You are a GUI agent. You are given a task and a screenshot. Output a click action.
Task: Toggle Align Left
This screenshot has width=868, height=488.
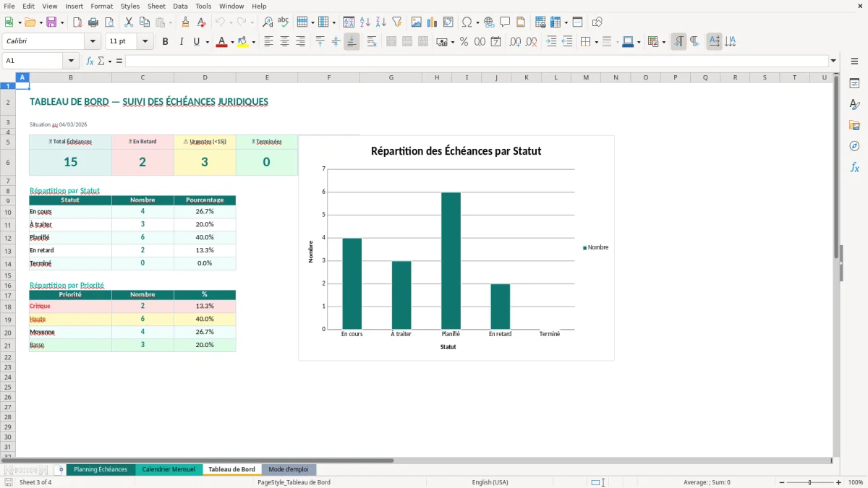tap(268, 42)
